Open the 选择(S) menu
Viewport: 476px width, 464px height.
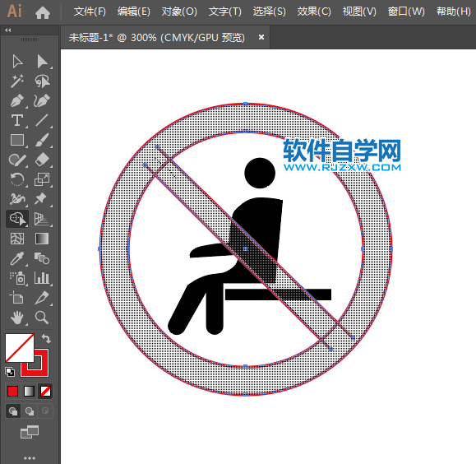click(x=270, y=12)
